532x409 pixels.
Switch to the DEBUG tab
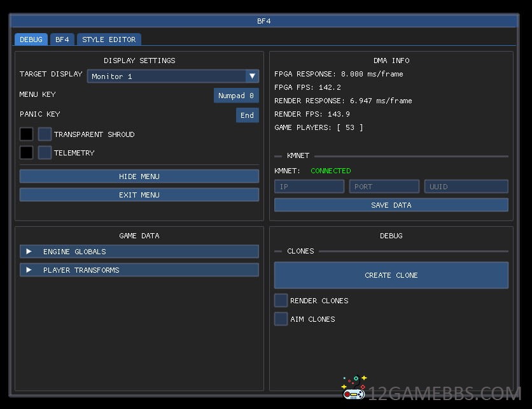tap(31, 39)
